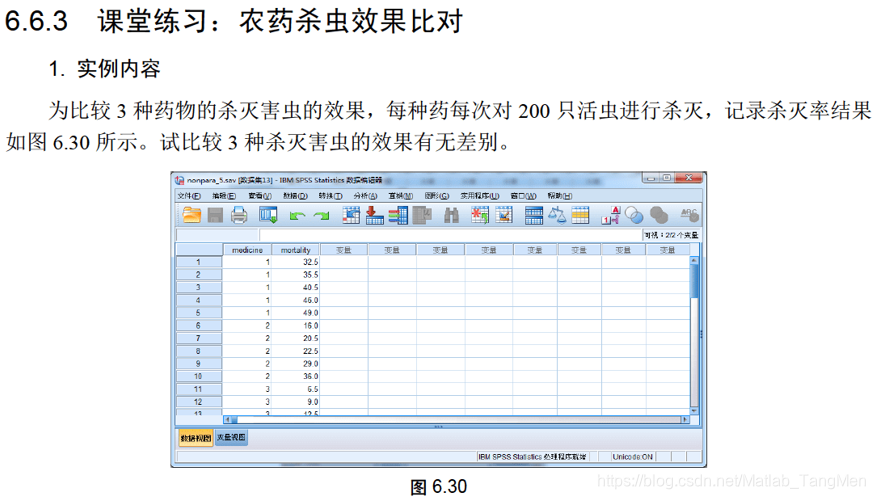Click the mortality cell showing 36.0

pyautogui.click(x=295, y=376)
